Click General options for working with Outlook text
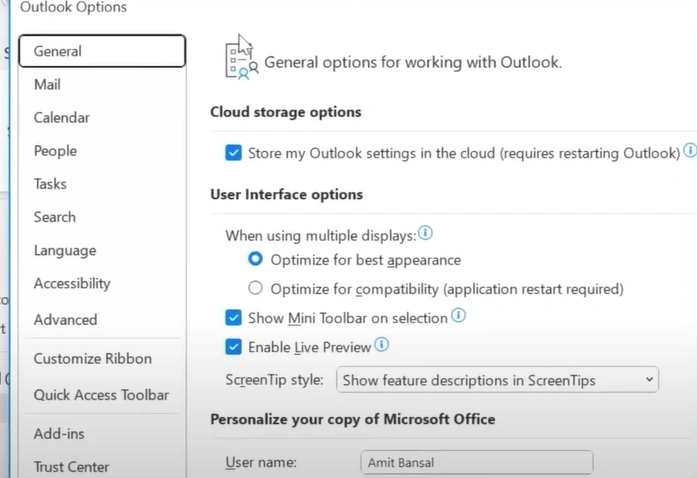The width and height of the screenshot is (697, 478). 413,62
